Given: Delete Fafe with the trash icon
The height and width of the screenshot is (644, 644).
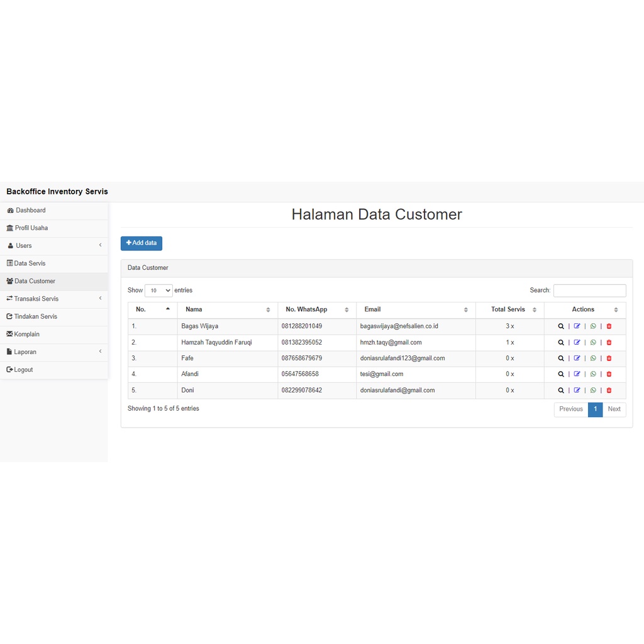Looking at the screenshot, I should (609, 358).
